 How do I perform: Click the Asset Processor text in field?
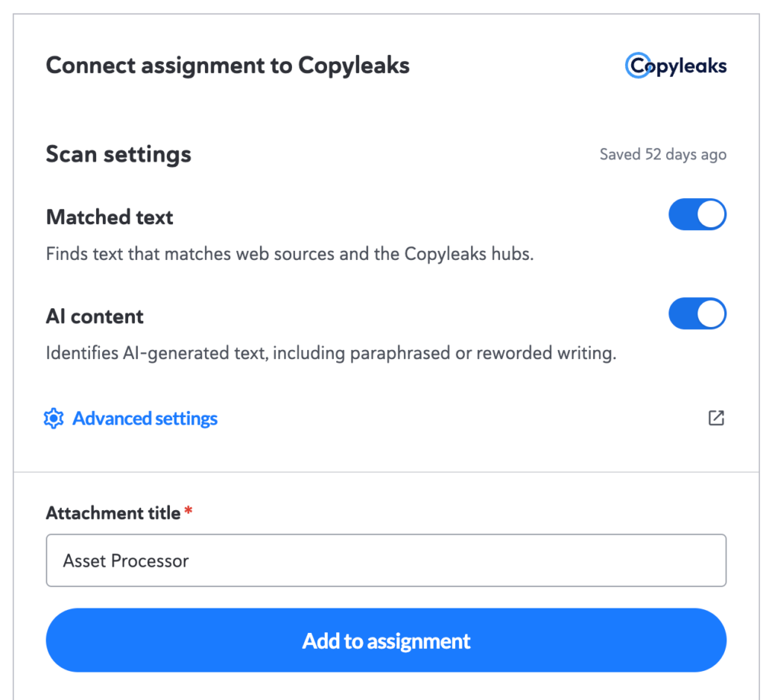[x=125, y=561]
